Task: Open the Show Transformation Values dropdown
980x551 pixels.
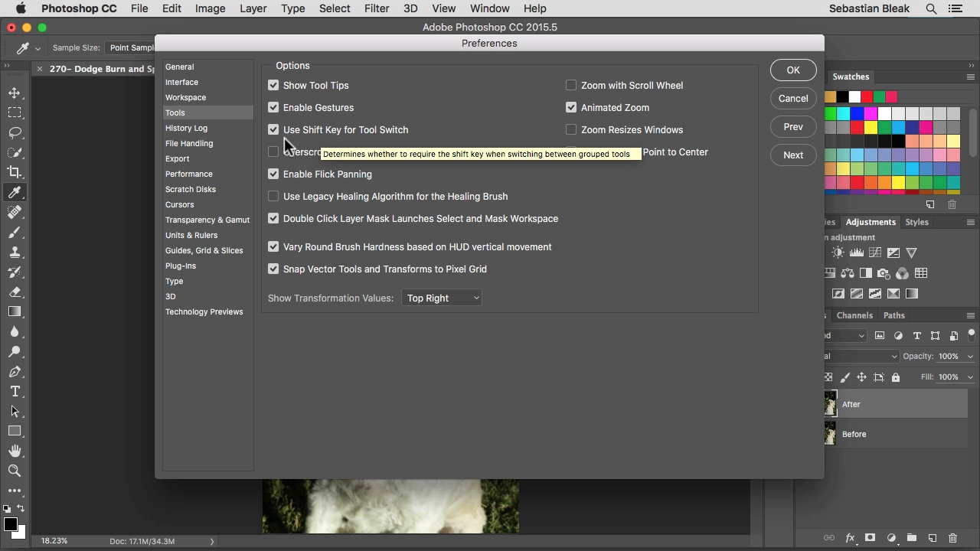Action: tap(442, 298)
